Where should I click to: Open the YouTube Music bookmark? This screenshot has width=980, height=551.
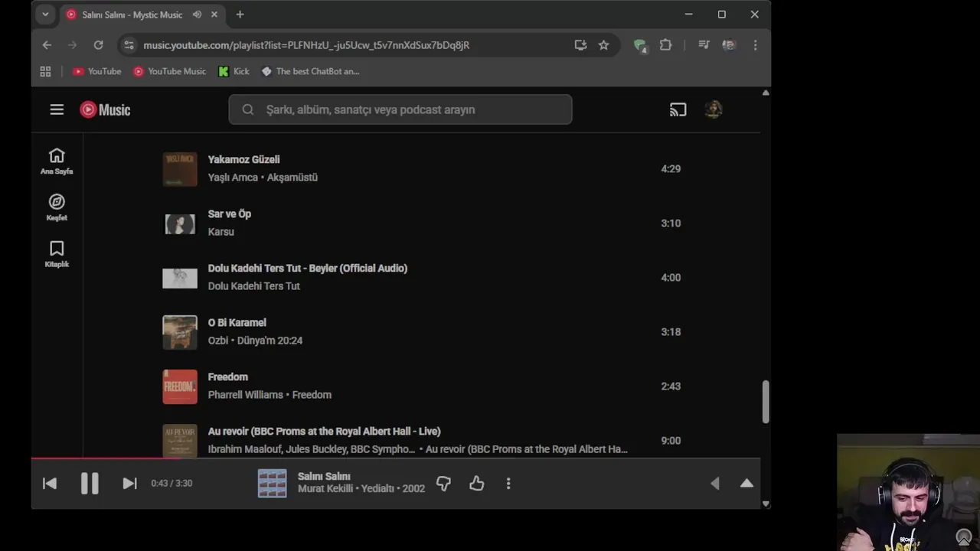pyautogui.click(x=169, y=71)
